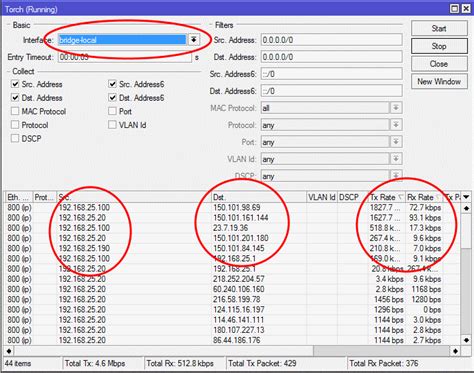Click the horizontal scroll right arrow

coord(455,351)
